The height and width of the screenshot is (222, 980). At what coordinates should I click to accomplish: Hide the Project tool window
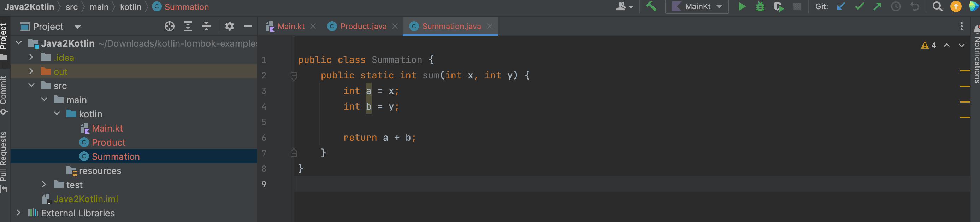click(x=248, y=26)
